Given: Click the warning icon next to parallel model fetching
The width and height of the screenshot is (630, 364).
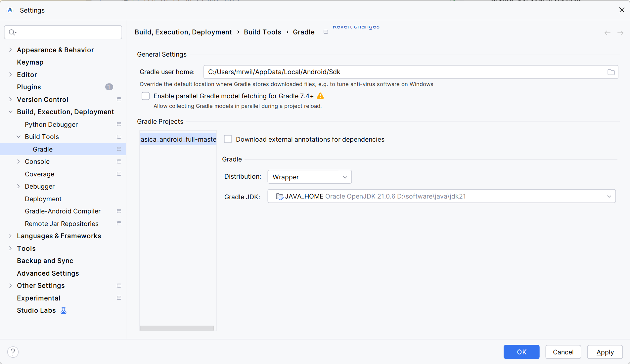Looking at the screenshot, I should coord(320,96).
